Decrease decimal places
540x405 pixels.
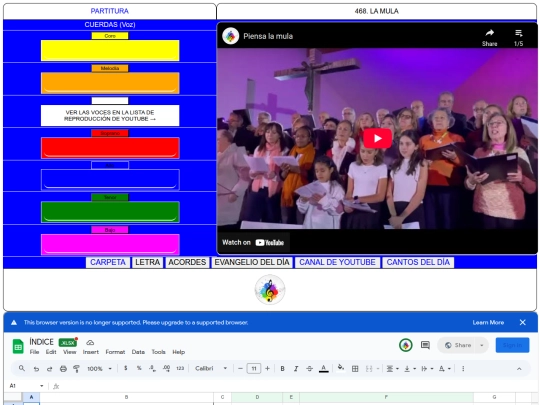pyautogui.click(x=152, y=368)
